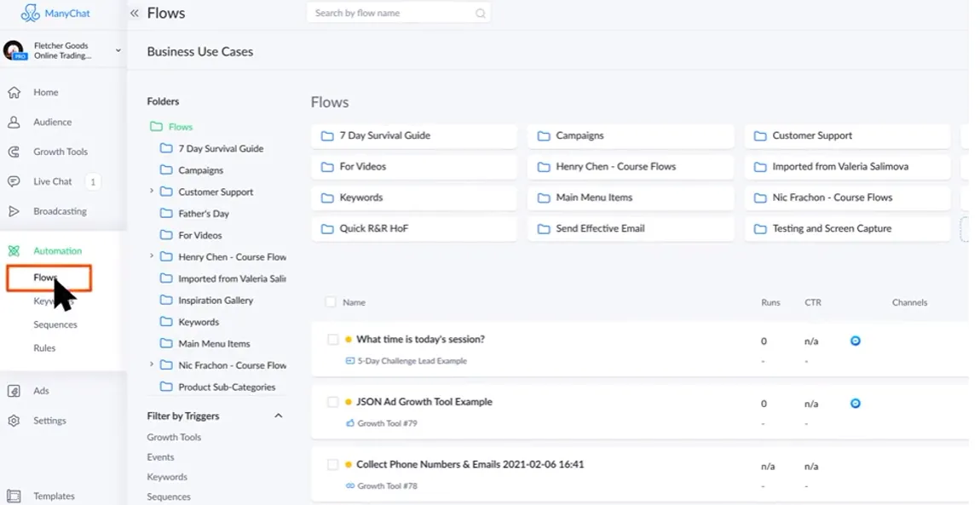
Task: Go to Growth Tools in sidebar
Action: tap(60, 152)
